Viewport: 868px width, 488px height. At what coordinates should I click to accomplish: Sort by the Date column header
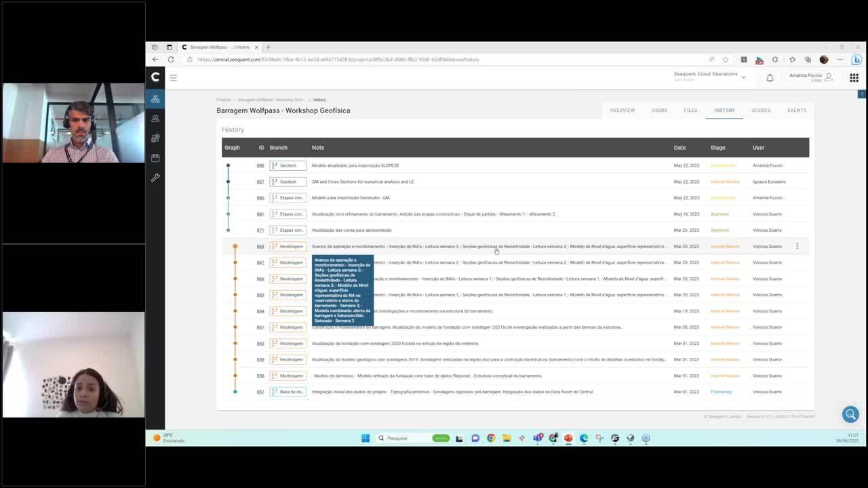pyautogui.click(x=679, y=148)
